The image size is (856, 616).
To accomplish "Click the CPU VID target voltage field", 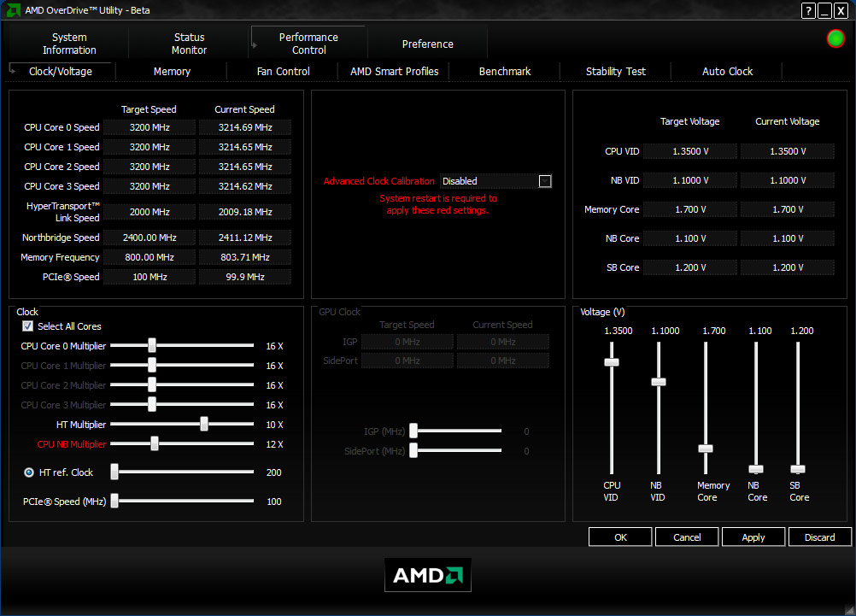I will [x=690, y=151].
